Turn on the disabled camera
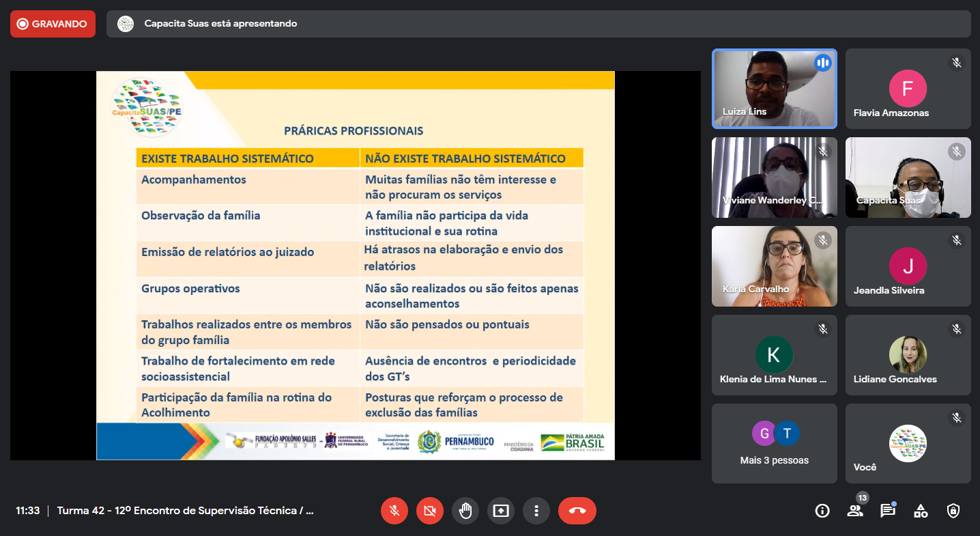The image size is (980, 536). tap(430, 511)
